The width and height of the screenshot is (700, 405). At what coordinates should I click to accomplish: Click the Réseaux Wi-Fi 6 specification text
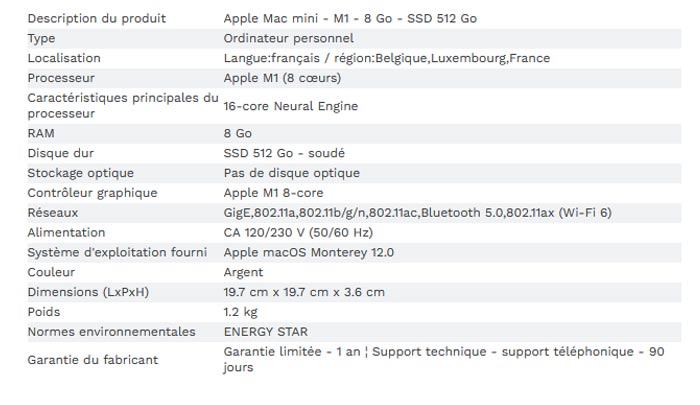pos(417,213)
